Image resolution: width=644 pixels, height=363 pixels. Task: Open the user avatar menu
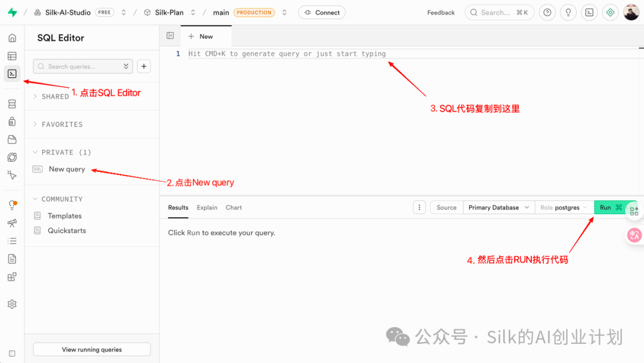631,13
